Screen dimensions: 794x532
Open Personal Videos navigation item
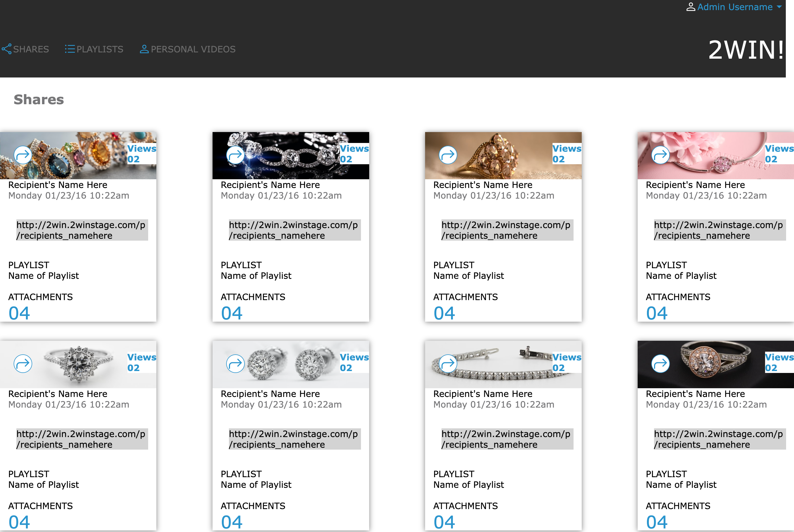[x=188, y=49]
